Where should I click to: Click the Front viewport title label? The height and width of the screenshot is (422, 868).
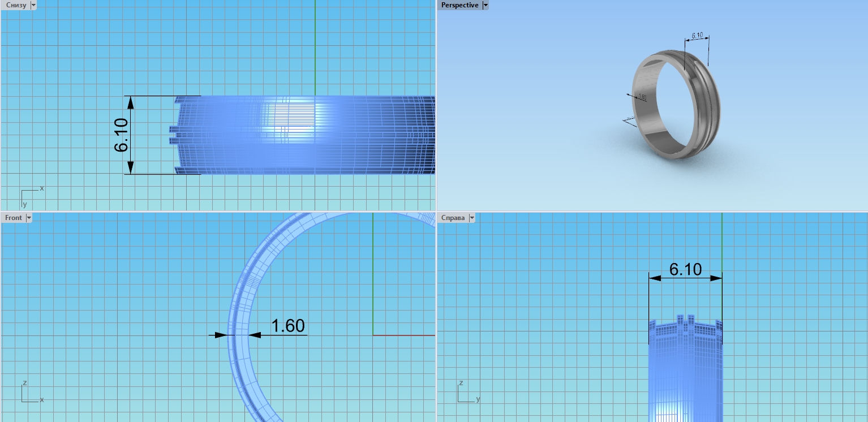(14, 218)
